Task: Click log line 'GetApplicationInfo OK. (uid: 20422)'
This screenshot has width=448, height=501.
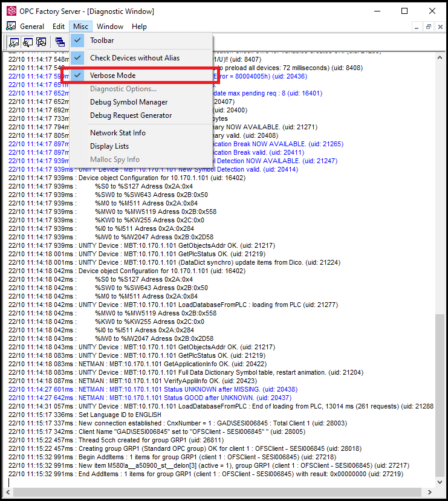Action: coord(137,364)
